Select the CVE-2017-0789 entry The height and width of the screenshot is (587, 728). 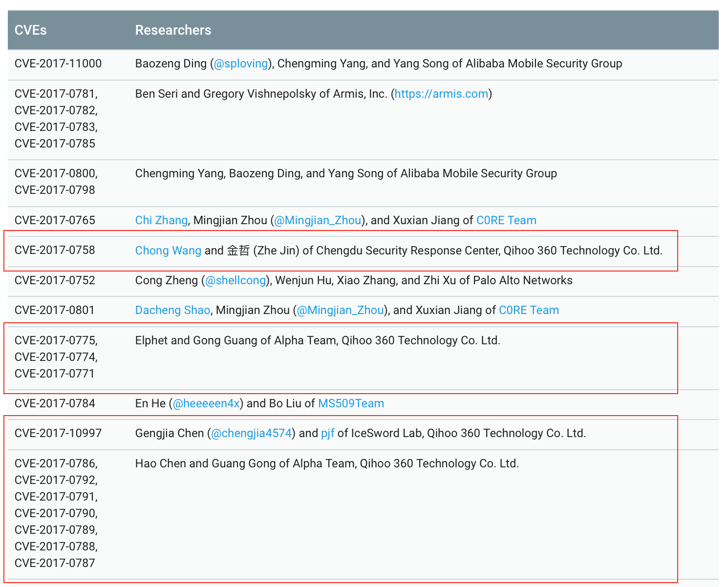(x=56, y=530)
